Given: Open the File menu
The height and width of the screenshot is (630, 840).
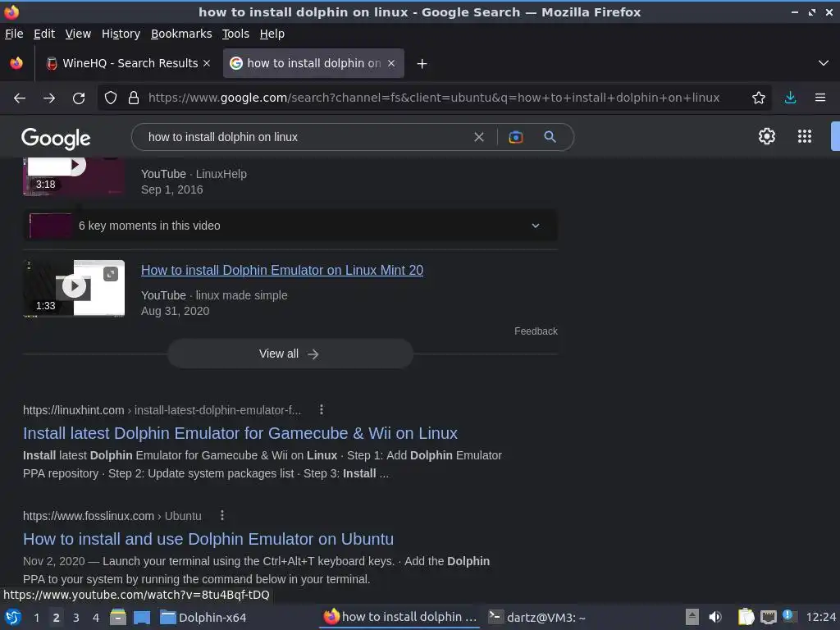Looking at the screenshot, I should 14,34.
